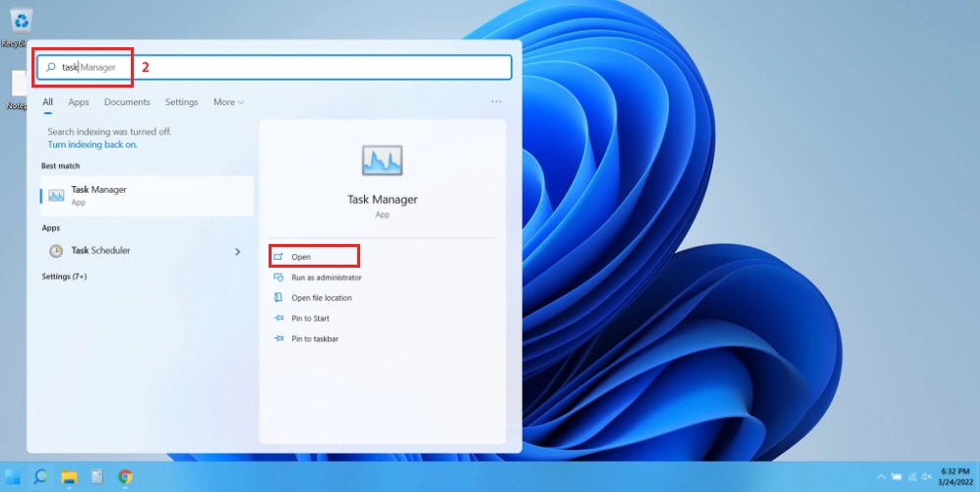The height and width of the screenshot is (492, 980).
Task: Show hidden icons tray chevron
Action: pyautogui.click(x=882, y=477)
